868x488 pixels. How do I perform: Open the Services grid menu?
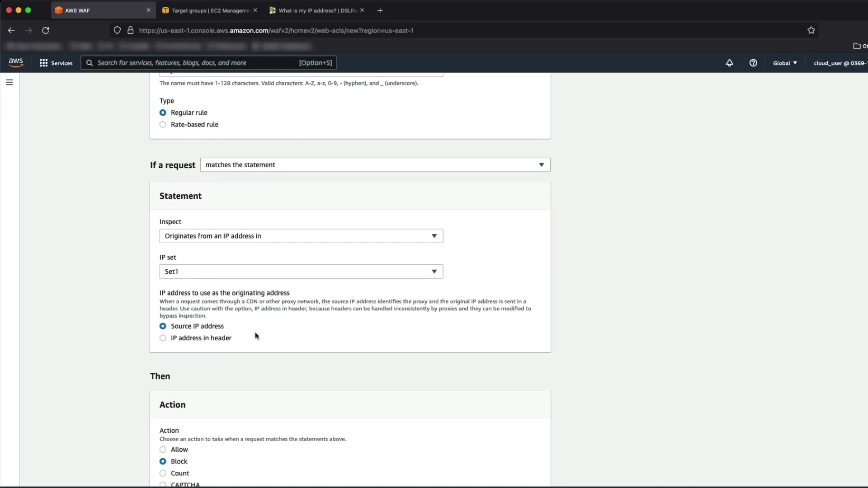[x=56, y=63]
